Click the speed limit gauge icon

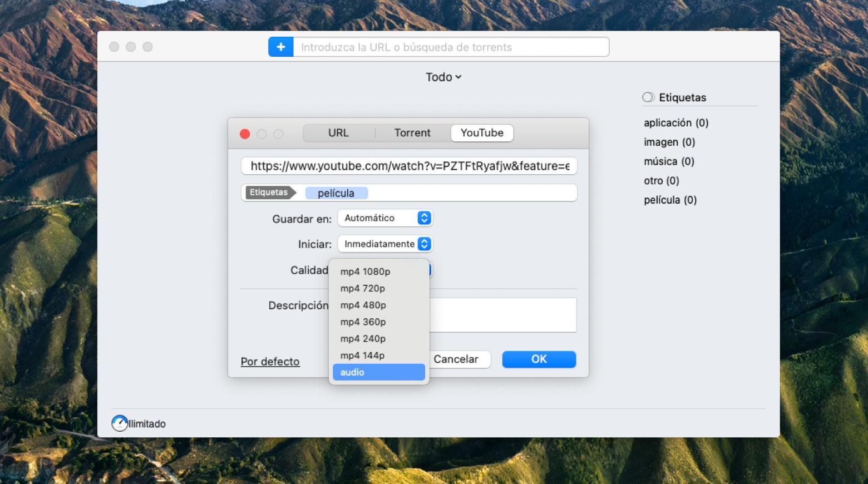pos(119,423)
